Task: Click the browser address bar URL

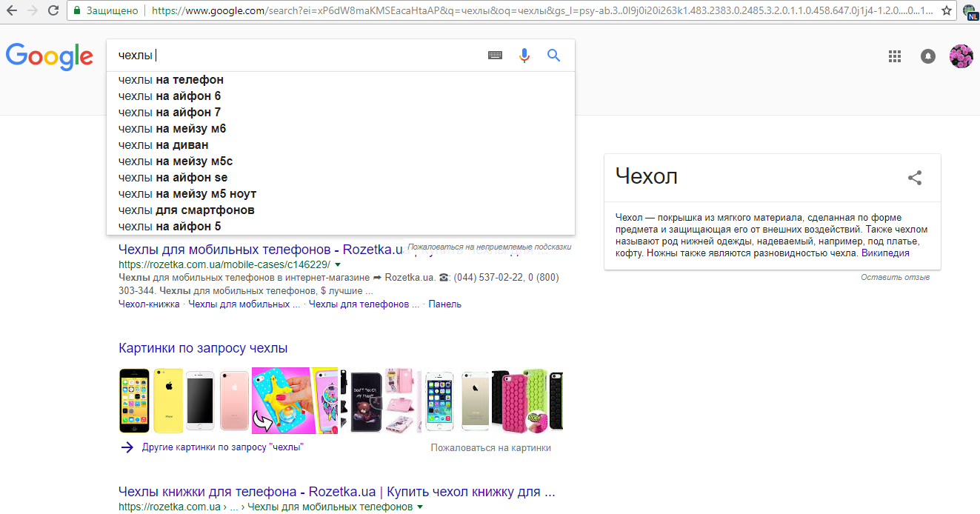Action: point(541,11)
